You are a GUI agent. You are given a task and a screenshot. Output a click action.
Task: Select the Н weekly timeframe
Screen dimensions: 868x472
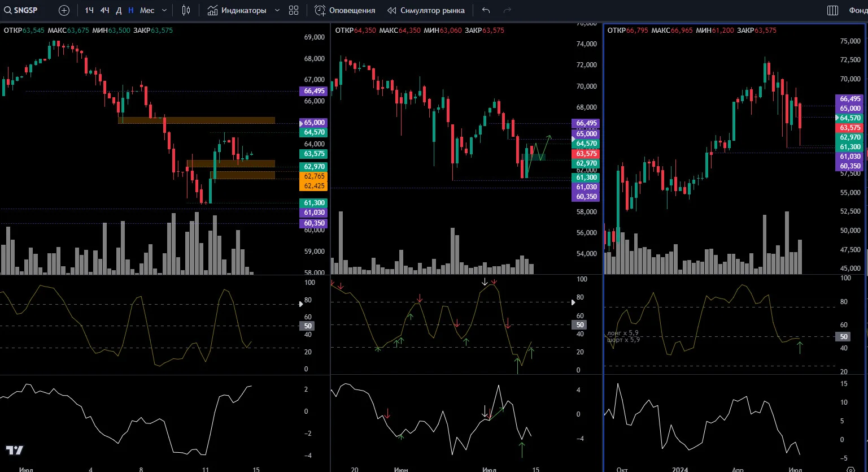[131, 10]
